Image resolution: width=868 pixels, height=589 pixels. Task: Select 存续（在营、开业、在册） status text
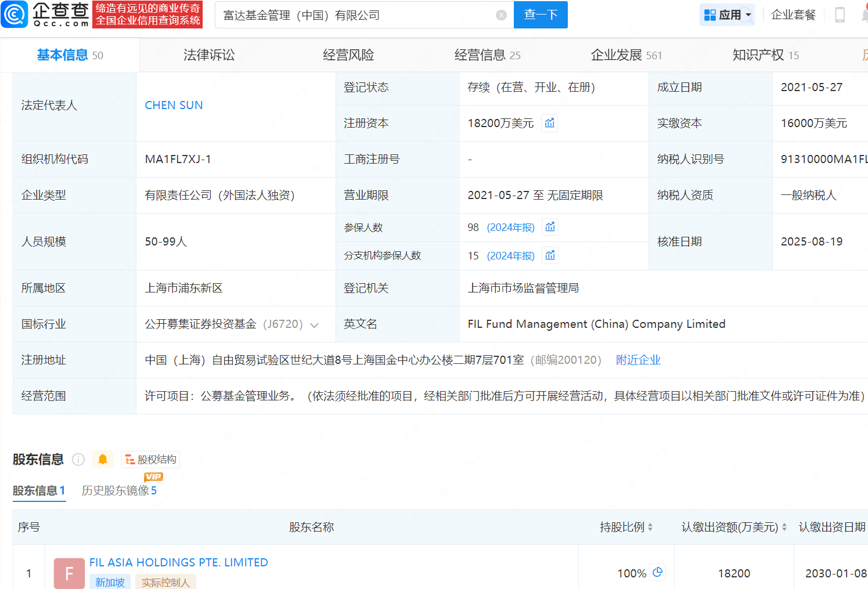pyautogui.click(x=531, y=87)
